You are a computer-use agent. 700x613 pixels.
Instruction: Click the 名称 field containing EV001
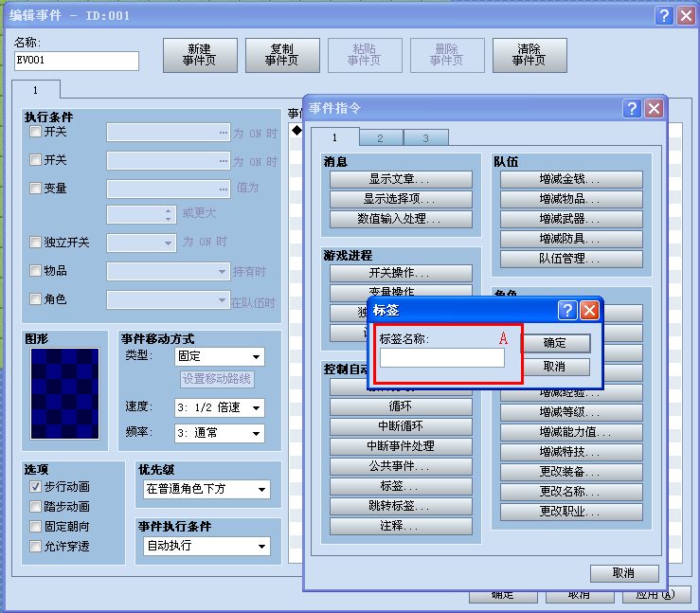click(x=77, y=61)
